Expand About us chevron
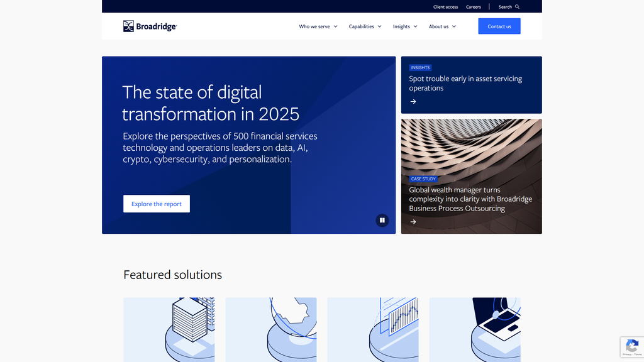 454,26
